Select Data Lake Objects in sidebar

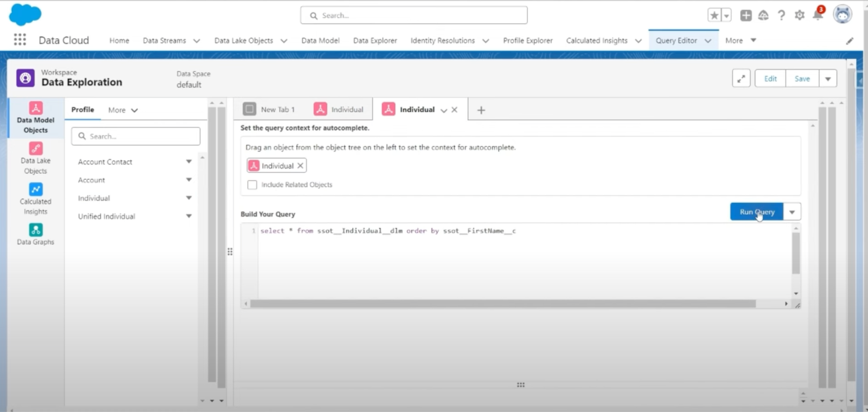(x=36, y=159)
